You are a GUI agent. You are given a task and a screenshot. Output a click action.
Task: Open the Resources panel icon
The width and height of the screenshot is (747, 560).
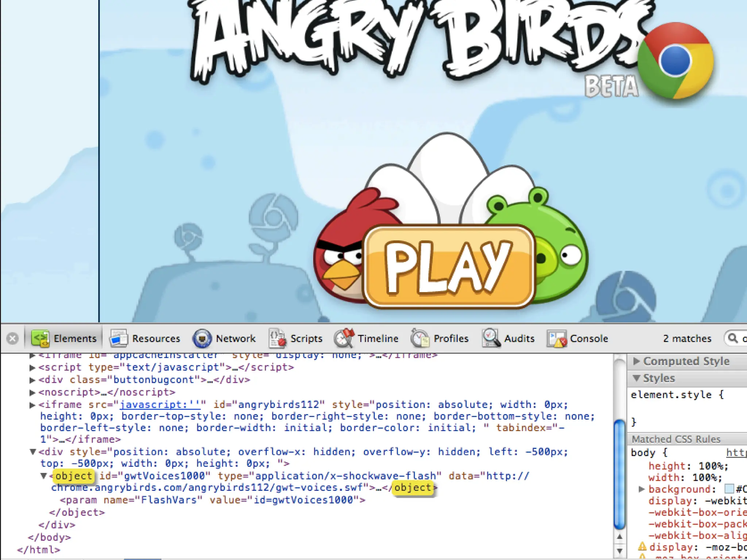119,338
